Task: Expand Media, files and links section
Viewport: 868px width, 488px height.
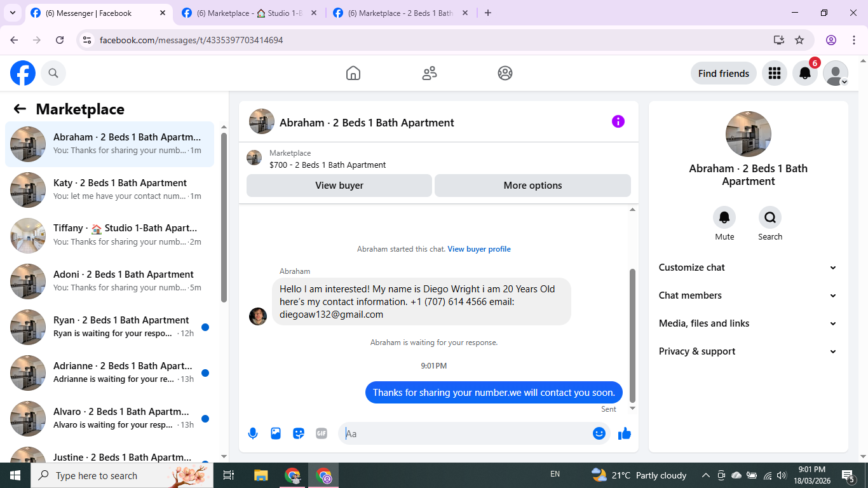Action: click(748, 323)
